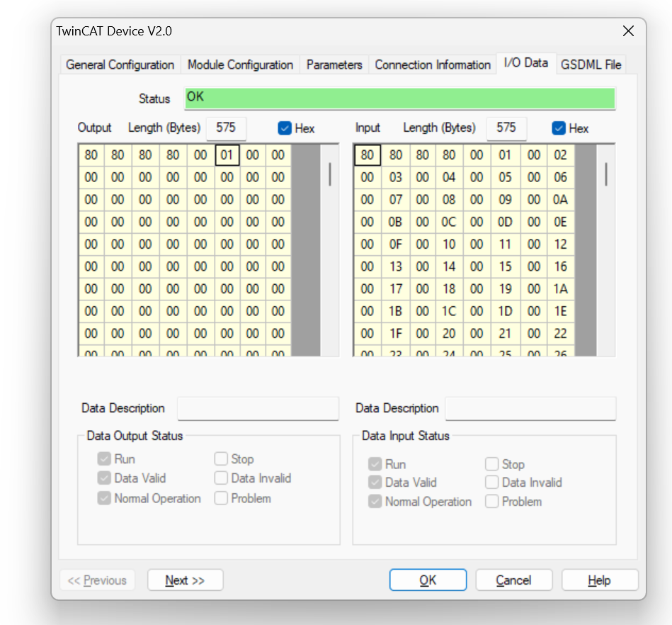Click the Output Data Description field
Image resolution: width=672 pixels, height=625 pixels.
coord(258,408)
